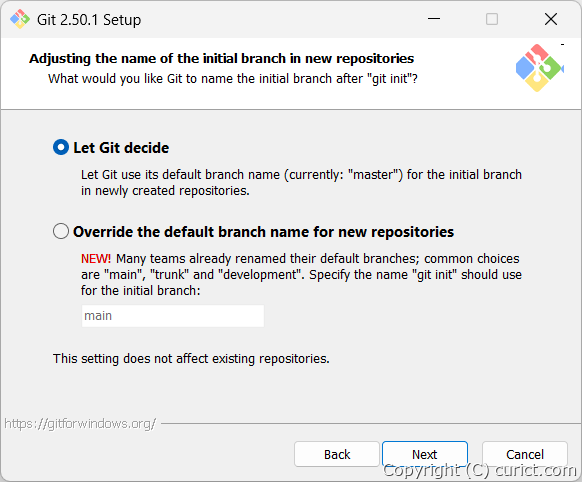Click the Git icon in the title bar

coord(20,19)
